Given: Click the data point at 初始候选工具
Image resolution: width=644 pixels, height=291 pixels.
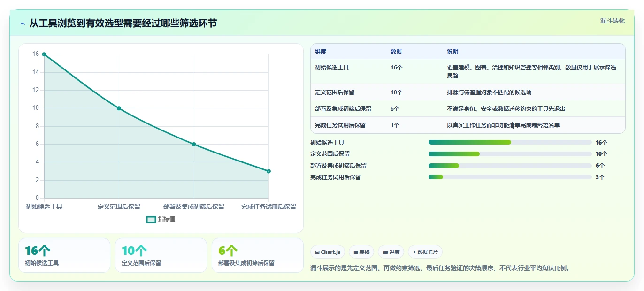Looking at the screenshot, I should click(44, 54).
